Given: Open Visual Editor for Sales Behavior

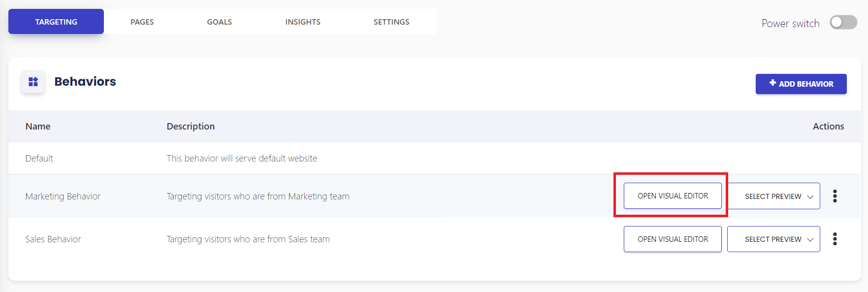Looking at the screenshot, I should (673, 239).
